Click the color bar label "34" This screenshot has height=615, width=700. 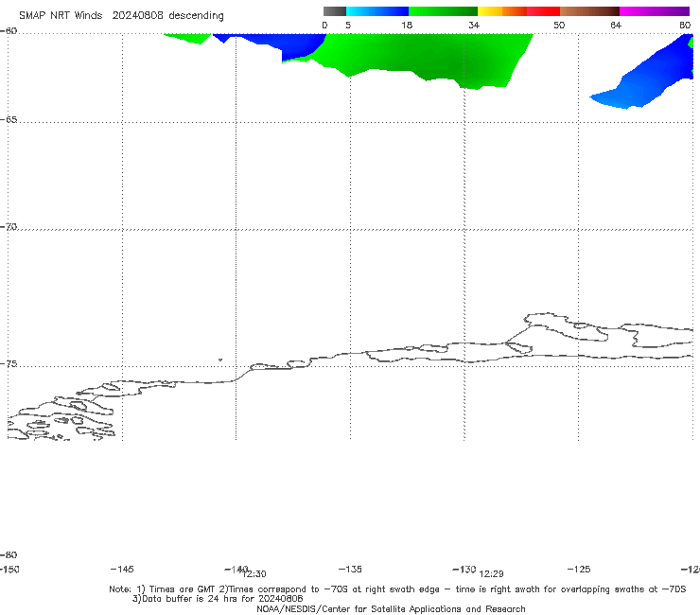tap(474, 25)
